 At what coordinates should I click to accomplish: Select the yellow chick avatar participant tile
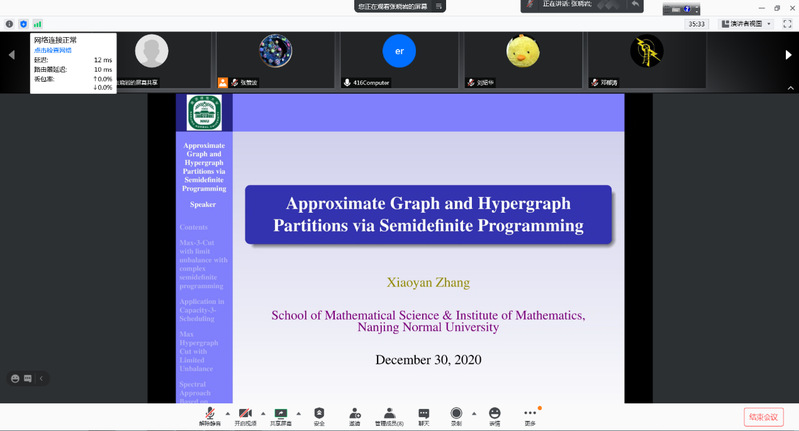coord(523,60)
